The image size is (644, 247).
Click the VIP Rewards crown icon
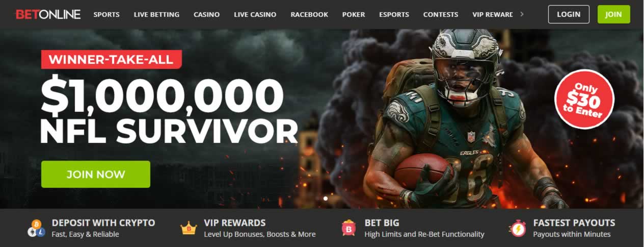[x=189, y=228]
